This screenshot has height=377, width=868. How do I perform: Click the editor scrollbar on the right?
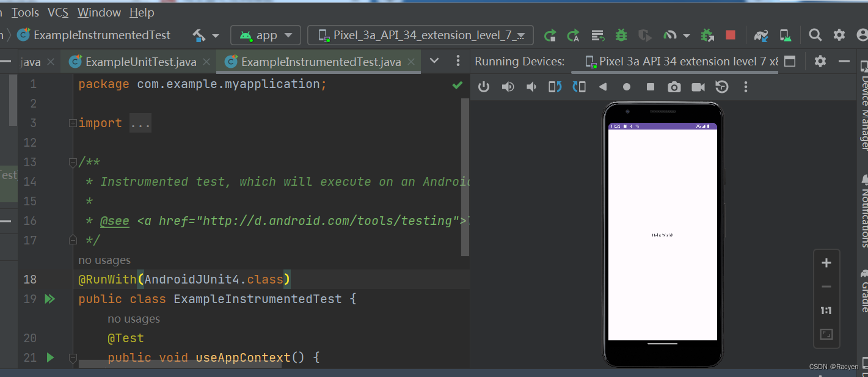coord(467,183)
